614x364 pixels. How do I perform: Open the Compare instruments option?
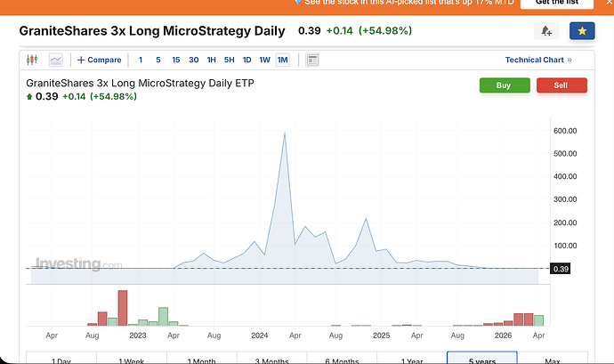tap(100, 60)
